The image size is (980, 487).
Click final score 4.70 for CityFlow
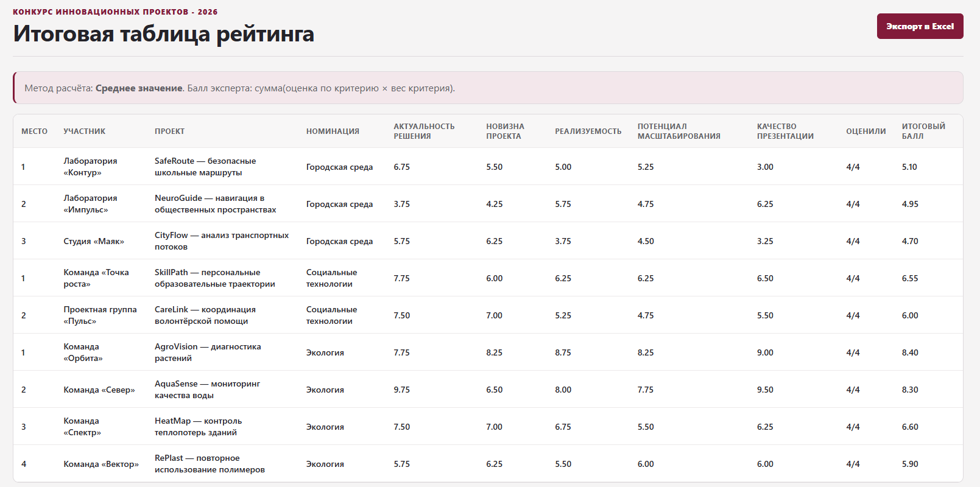[x=910, y=241]
